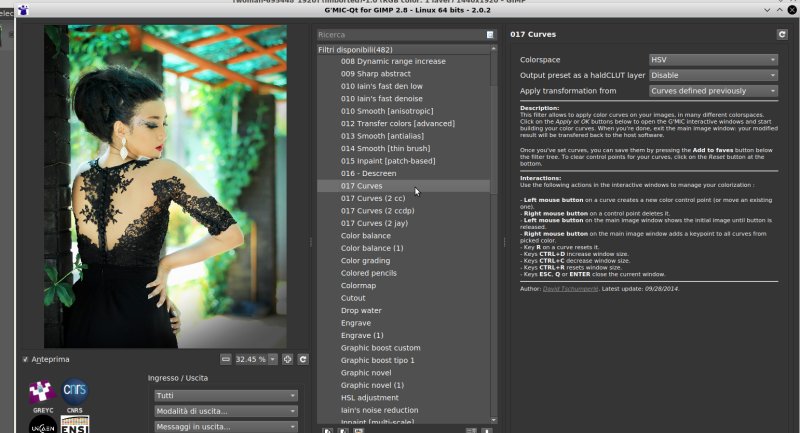Viewport: 800px width, 433px height.
Task: Click the zoom-in crosshair icon in preview controls
Action: [287, 360]
